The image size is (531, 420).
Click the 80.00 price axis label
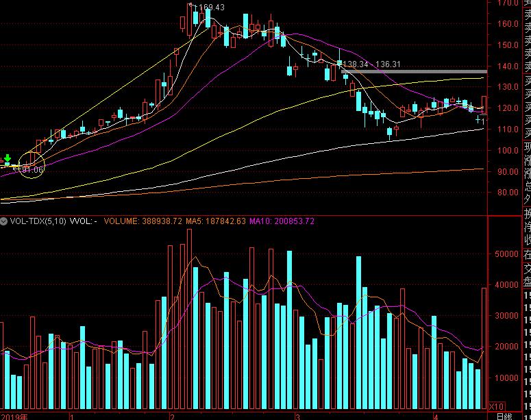[x=508, y=193]
